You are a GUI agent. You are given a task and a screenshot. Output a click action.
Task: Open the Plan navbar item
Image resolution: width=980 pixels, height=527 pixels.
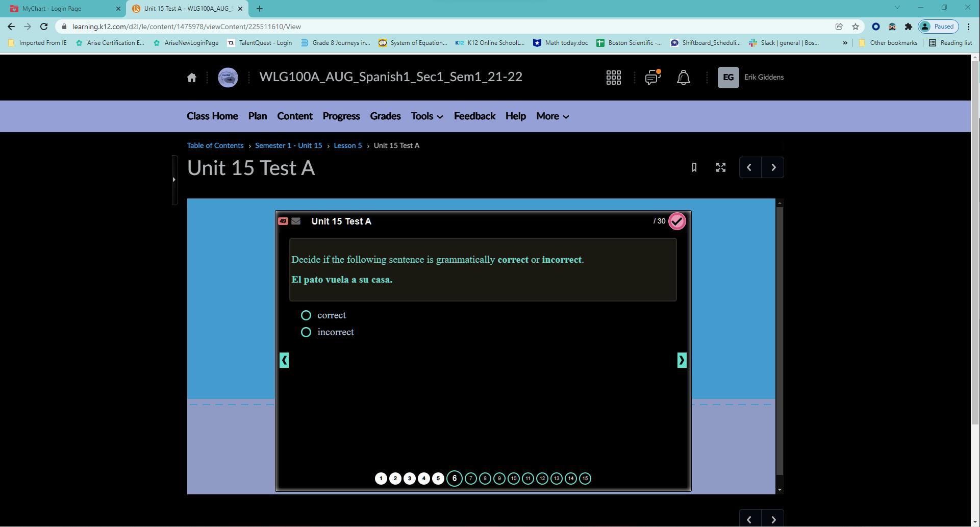(258, 116)
